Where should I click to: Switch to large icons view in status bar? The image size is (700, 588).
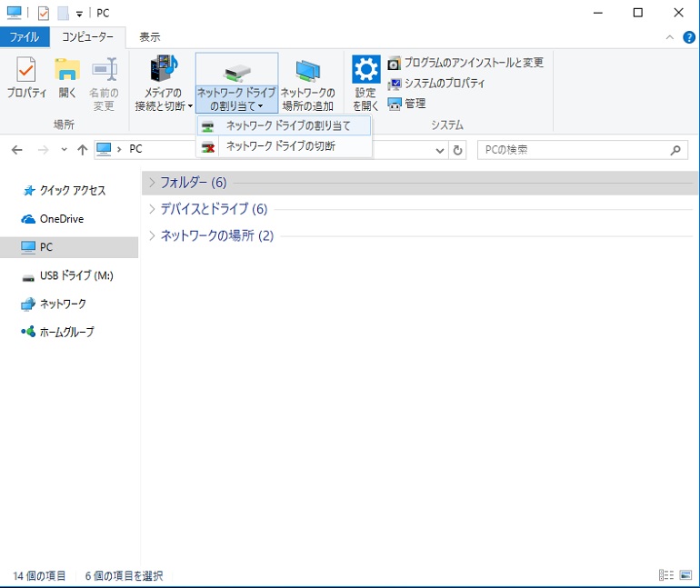[685, 575]
